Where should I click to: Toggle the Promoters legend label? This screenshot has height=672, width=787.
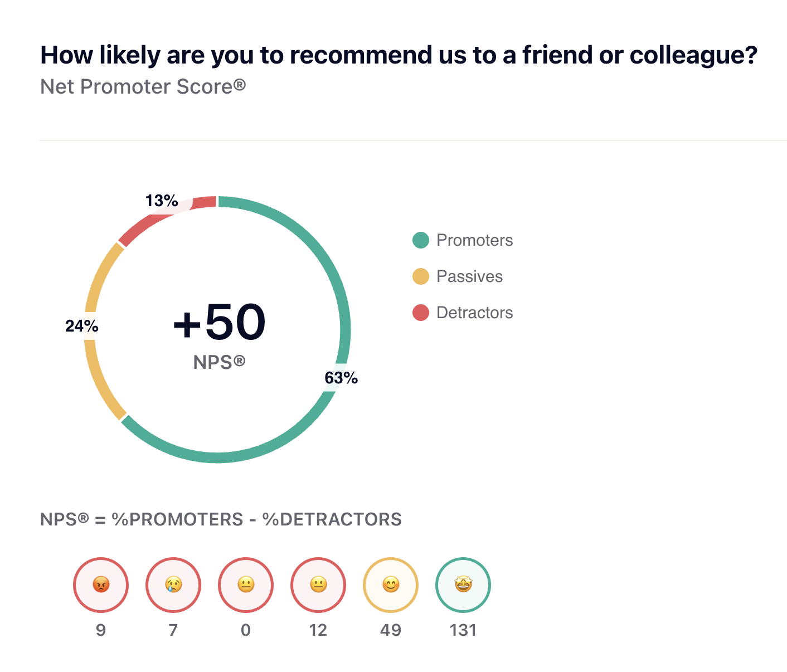[474, 240]
